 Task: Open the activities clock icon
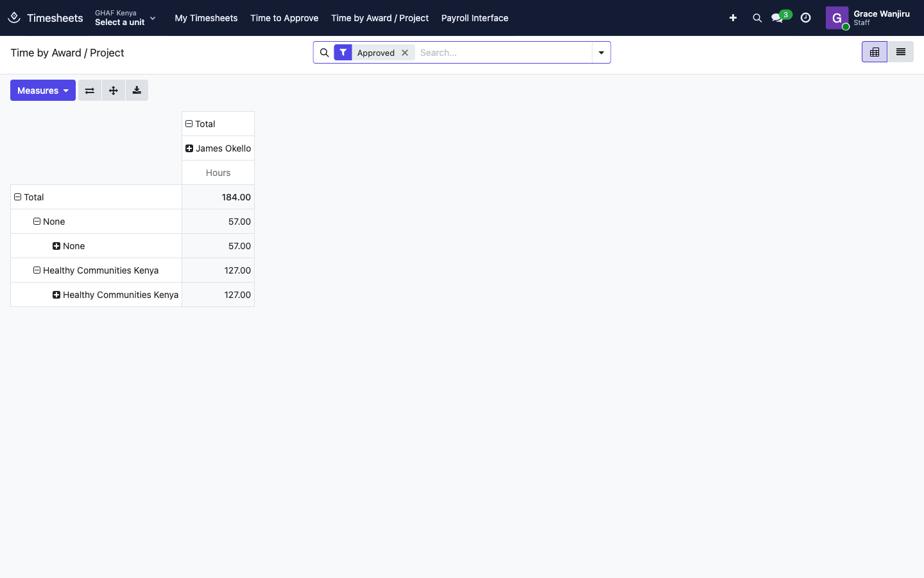[x=806, y=18]
